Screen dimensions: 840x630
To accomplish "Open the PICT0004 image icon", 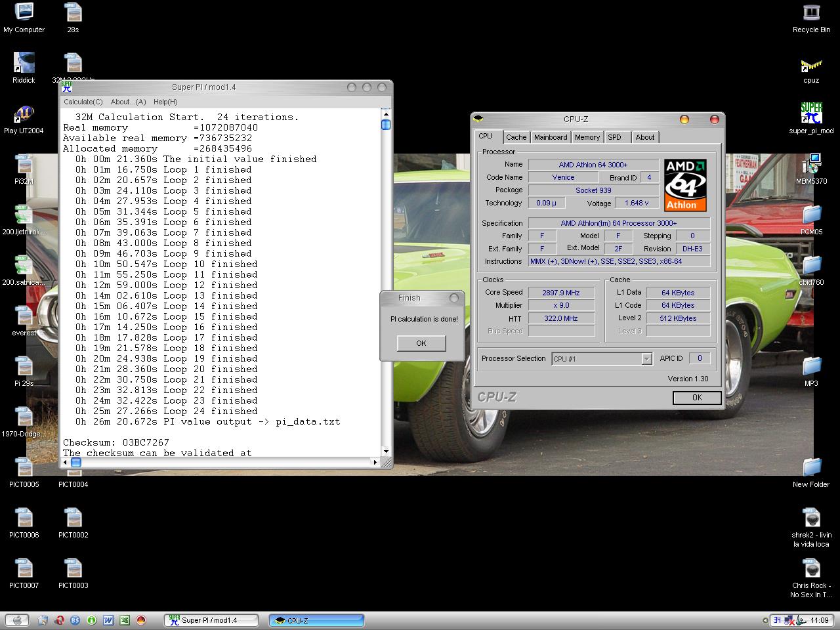I will 73,472.
